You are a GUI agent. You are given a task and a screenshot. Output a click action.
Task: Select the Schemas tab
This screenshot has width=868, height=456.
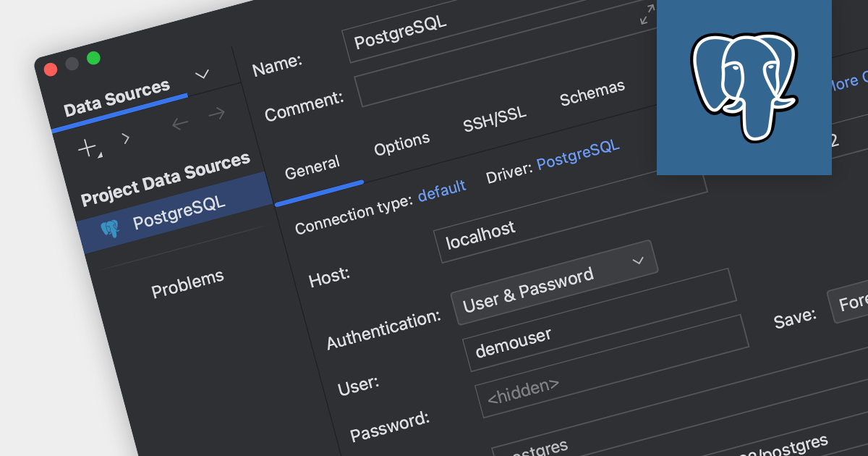click(592, 93)
